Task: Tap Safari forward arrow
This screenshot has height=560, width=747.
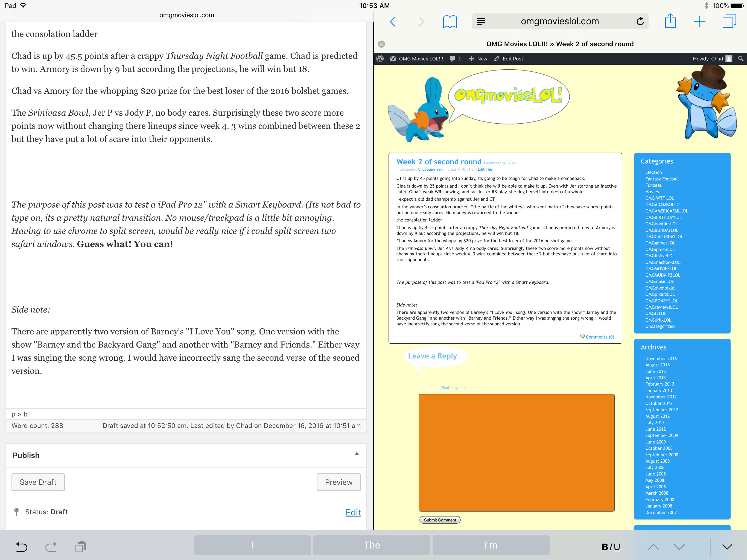Action: (421, 22)
